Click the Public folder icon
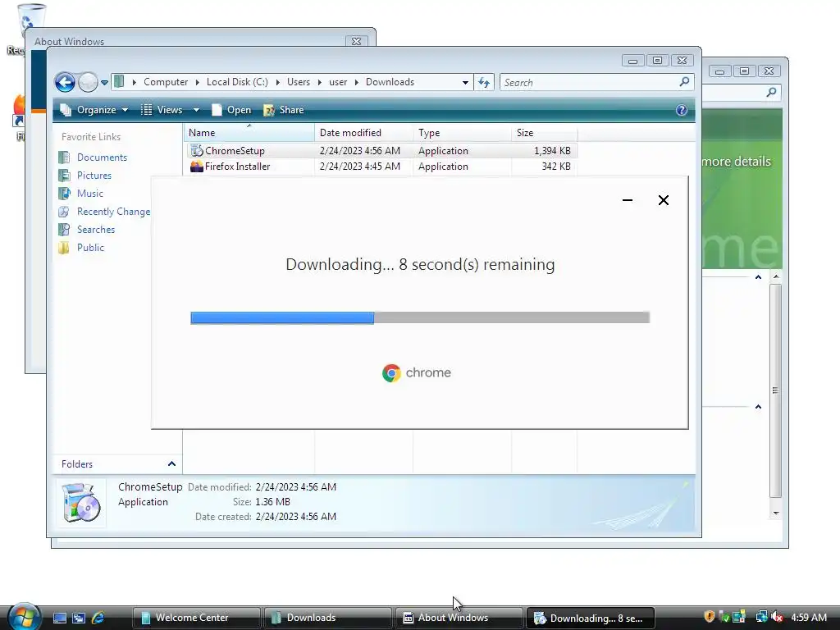 [x=64, y=248]
